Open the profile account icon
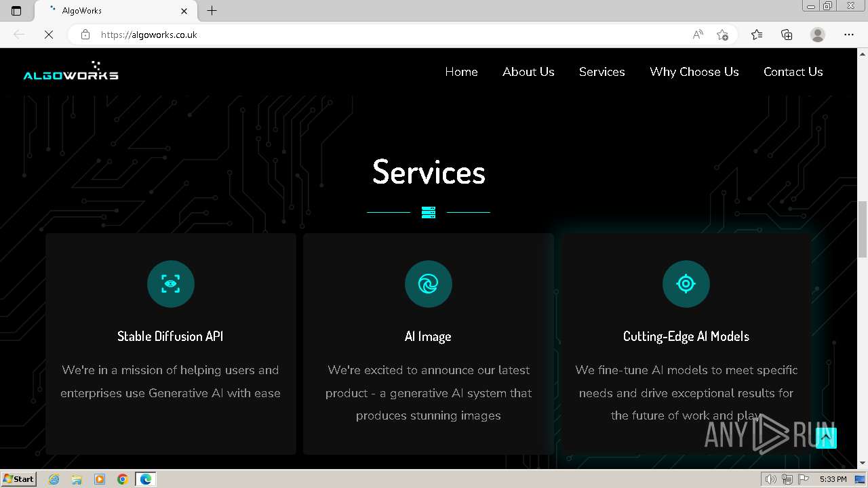This screenshot has height=488, width=868. tap(818, 35)
